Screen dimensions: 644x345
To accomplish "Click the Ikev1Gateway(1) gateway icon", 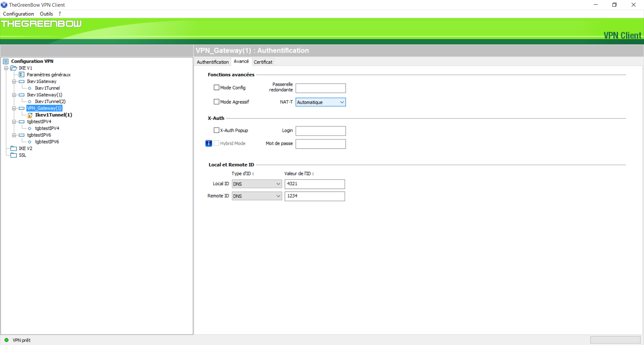I will point(22,95).
